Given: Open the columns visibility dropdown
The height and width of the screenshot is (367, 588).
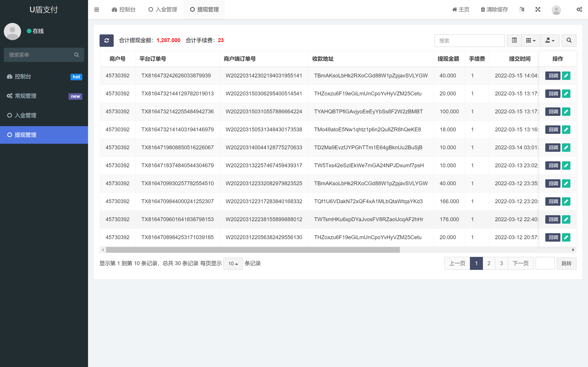Looking at the screenshot, I should tap(531, 40).
